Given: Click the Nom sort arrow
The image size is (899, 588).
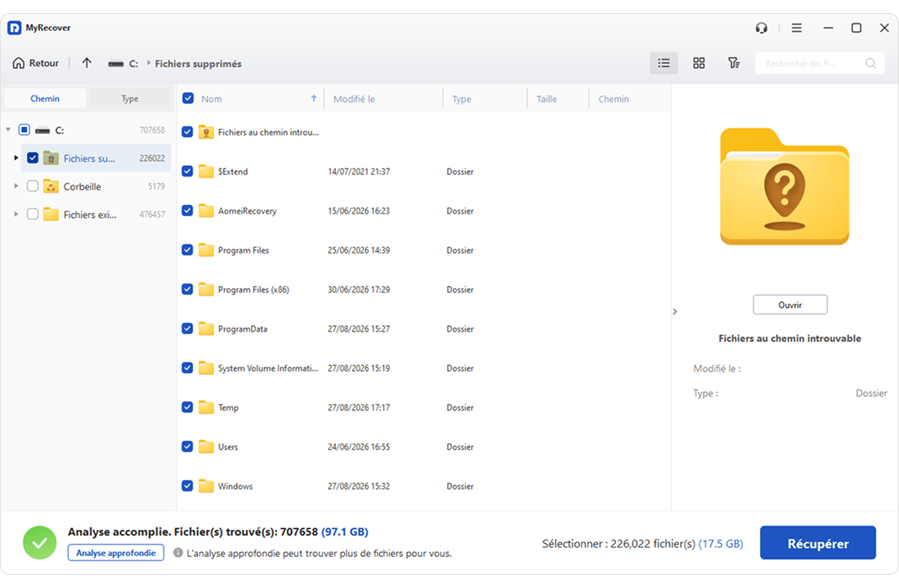Looking at the screenshot, I should (x=314, y=98).
